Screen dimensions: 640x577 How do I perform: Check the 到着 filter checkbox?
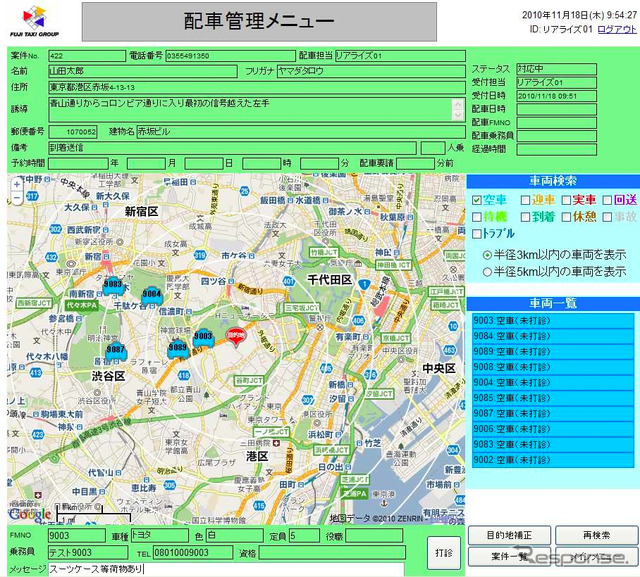pyautogui.click(x=526, y=217)
